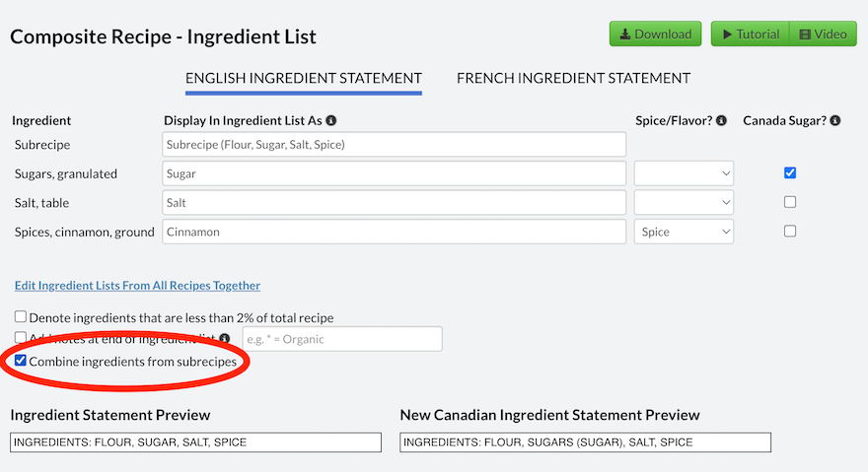
Task: Switch to English Ingredient Statement tab
Action: coord(304,78)
